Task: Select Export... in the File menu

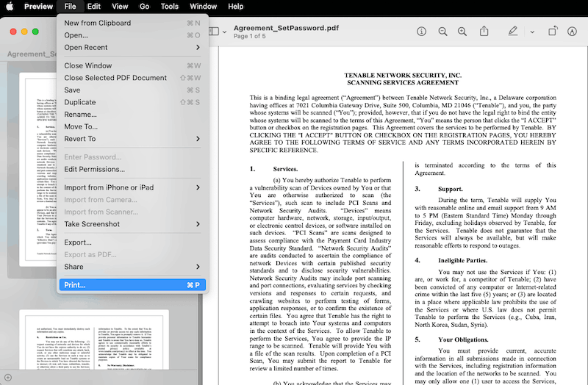Action: pyautogui.click(x=78, y=242)
